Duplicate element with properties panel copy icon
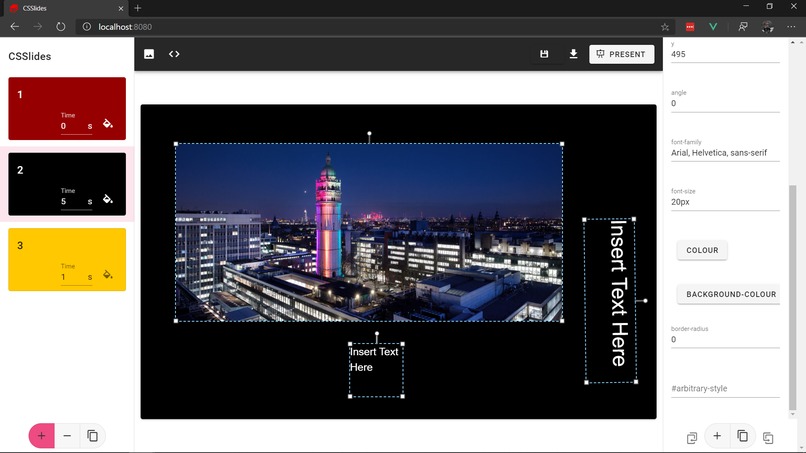The width and height of the screenshot is (806, 453). click(742, 436)
